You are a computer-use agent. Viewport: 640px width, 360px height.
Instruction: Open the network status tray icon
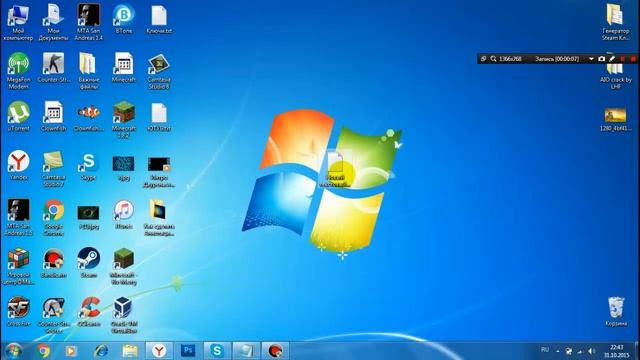click(x=580, y=351)
